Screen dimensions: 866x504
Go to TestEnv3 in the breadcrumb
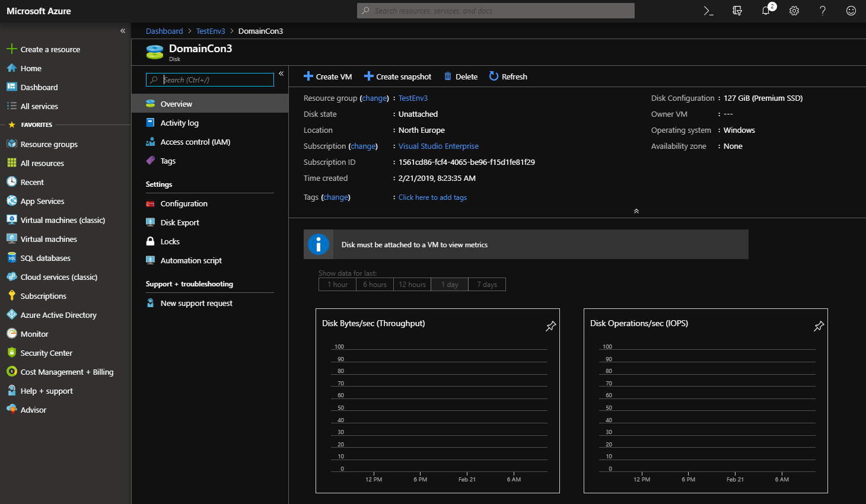tap(211, 31)
